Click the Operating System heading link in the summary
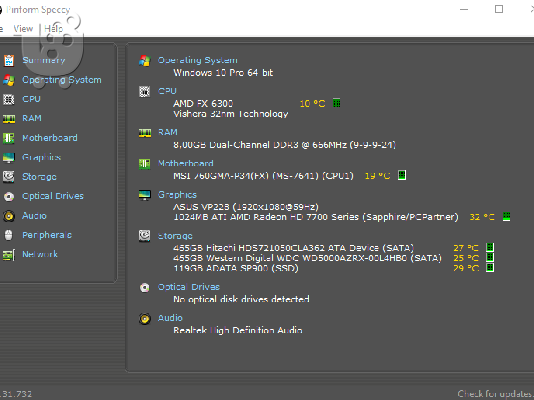 coord(198,60)
